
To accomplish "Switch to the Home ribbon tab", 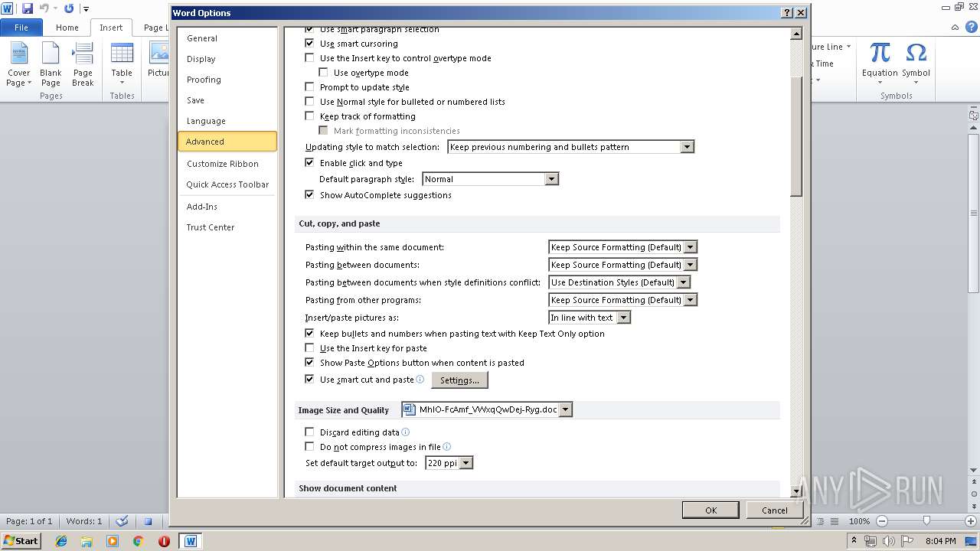I will click(x=67, y=28).
